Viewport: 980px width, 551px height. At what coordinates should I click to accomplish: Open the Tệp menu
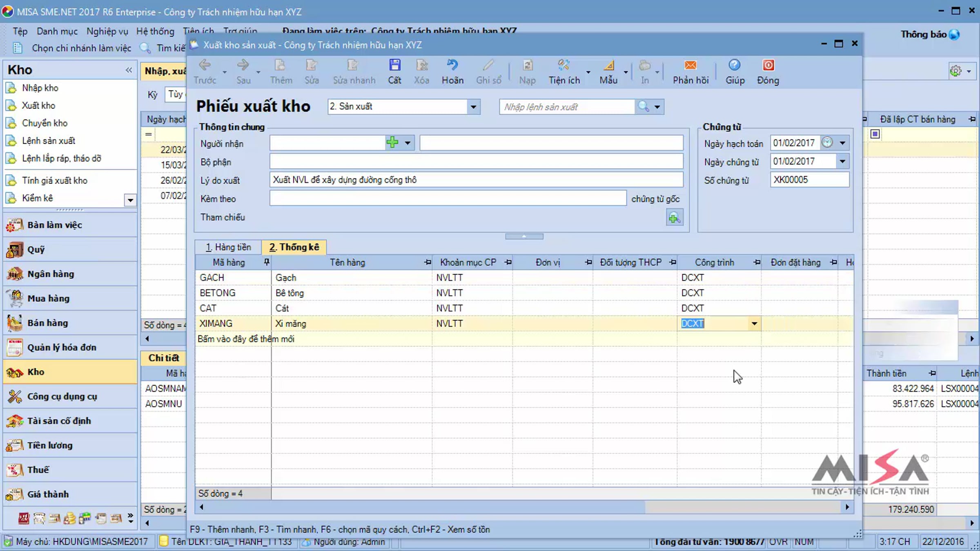pyautogui.click(x=20, y=31)
